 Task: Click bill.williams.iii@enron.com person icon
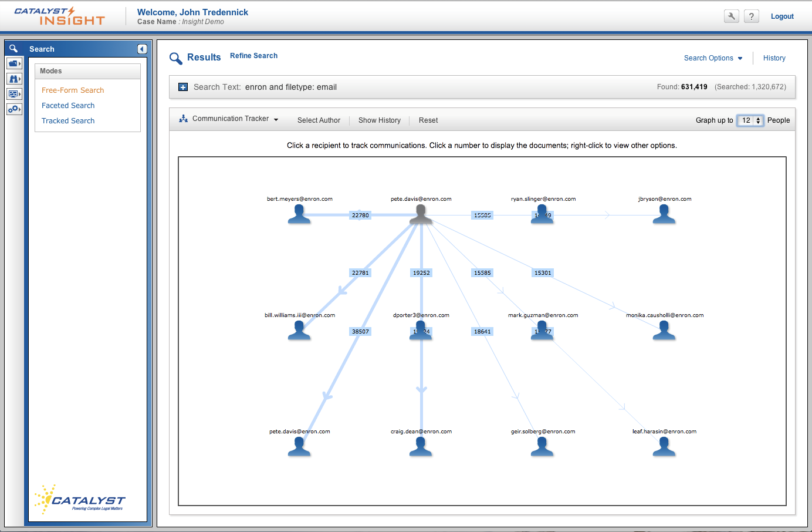299,331
